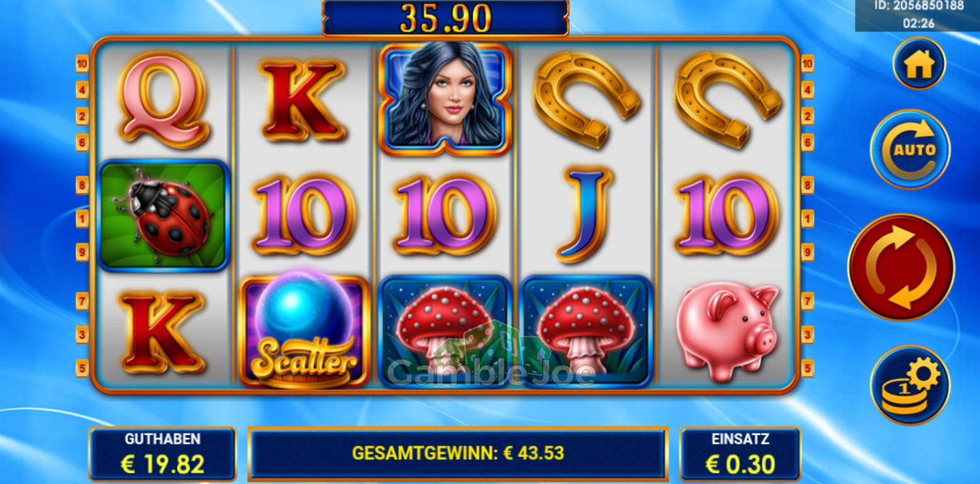Click the session ID and timer label
Image resolution: width=980 pixels, height=484 pixels.
coord(918,15)
